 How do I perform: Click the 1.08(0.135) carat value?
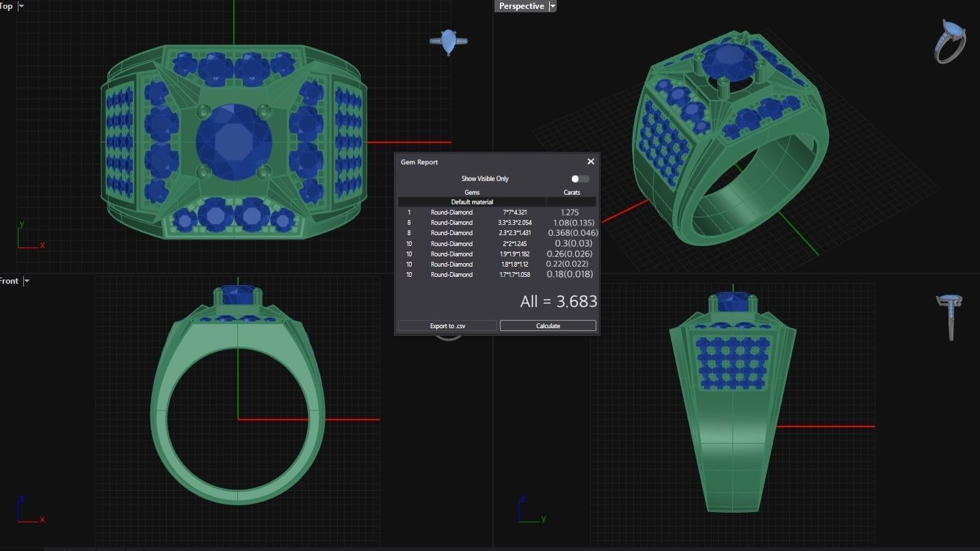574,223
